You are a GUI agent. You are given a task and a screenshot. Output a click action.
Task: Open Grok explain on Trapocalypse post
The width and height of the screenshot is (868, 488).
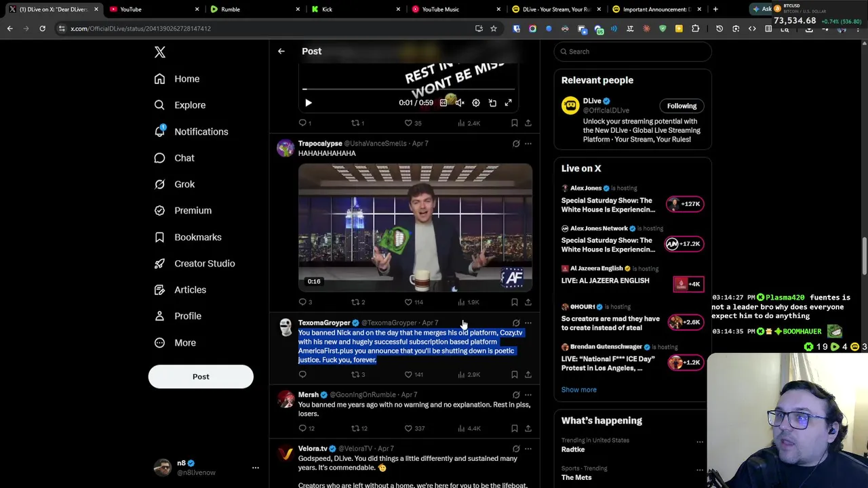(x=516, y=144)
